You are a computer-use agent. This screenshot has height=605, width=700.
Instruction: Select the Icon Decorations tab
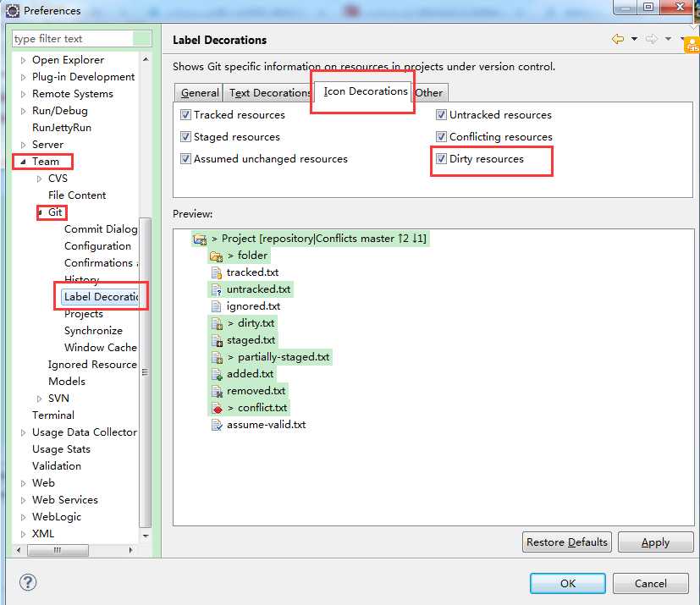[365, 91]
